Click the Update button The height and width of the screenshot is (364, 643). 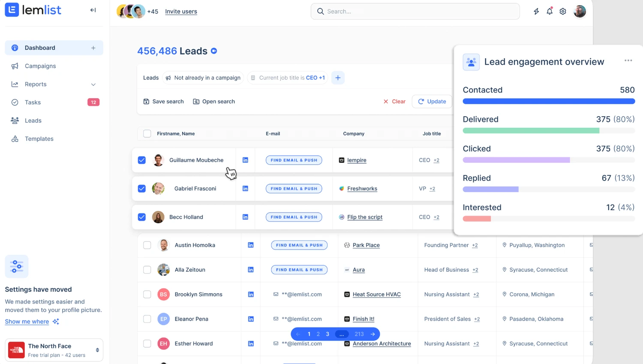tap(432, 102)
